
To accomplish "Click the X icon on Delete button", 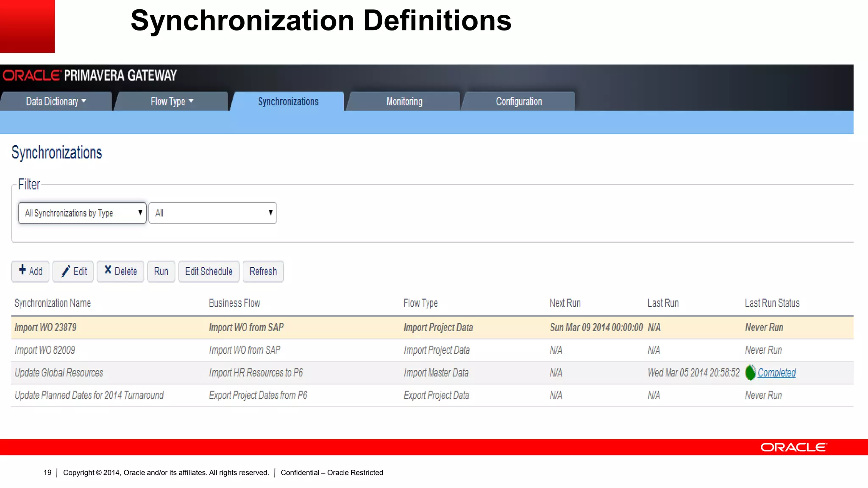I will tap(108, 270).
